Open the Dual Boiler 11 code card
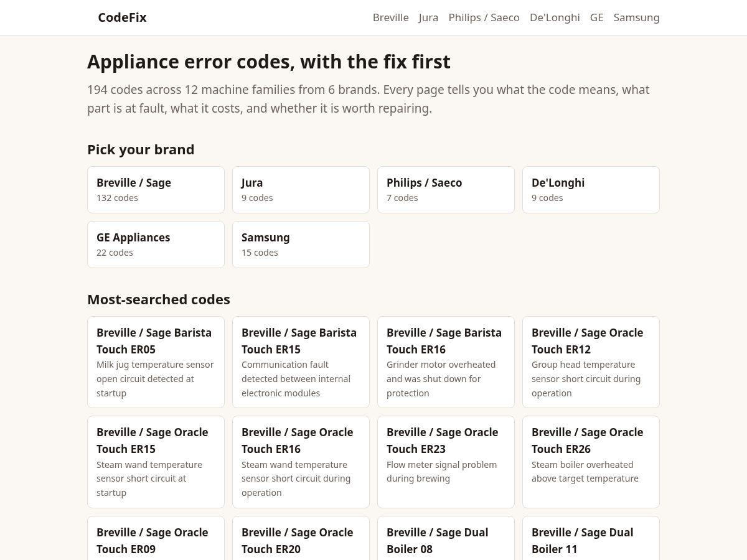 [x=591, y=538]
